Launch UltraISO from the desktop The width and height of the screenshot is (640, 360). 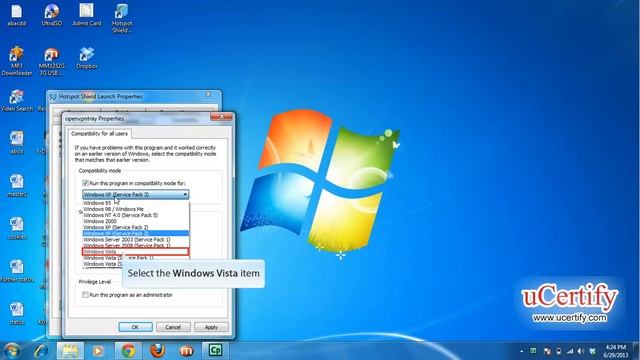pos(51,15)
